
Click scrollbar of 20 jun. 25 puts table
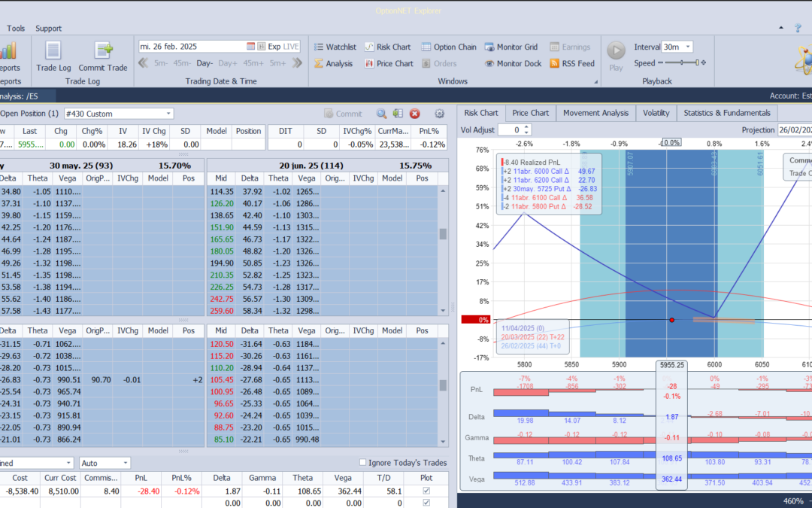443,391
